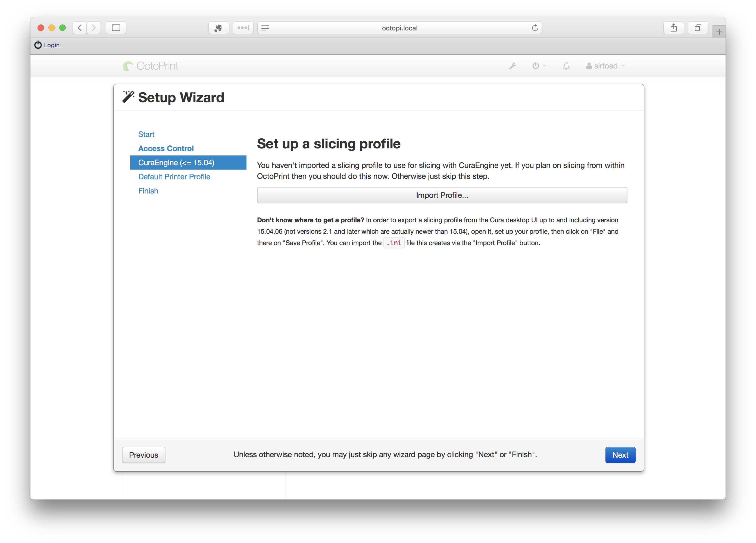Click the Access Control step link
Image resolution: width=756 pixels, height=543 pixels.
(x=165, y=148)
